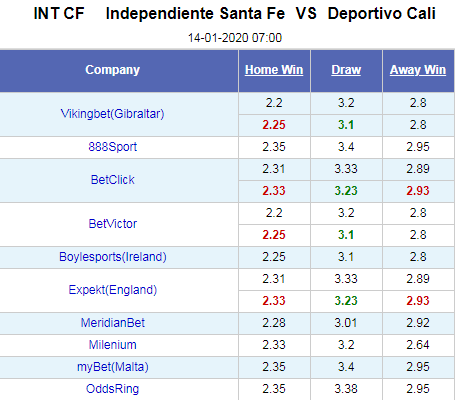Select BetVictor updated green draw odds 3.1
Viewport: 455px width, 400px height.
pos(346,235)
